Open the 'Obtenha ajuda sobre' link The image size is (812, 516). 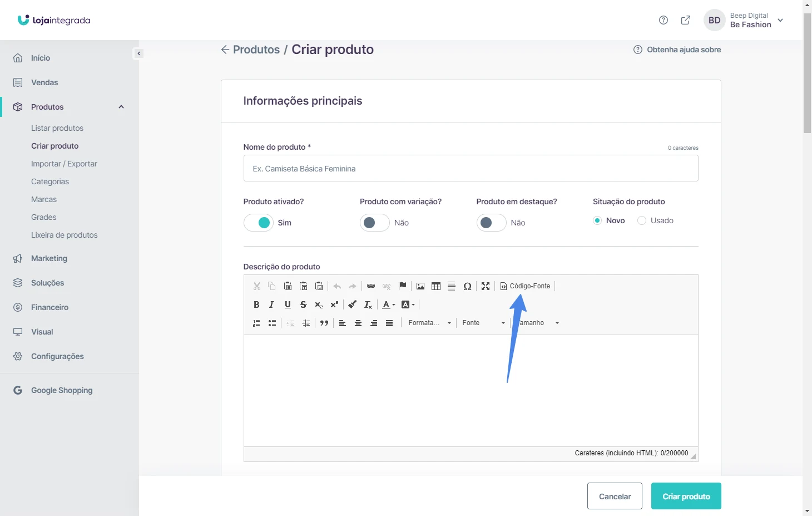tap(677, 50)
